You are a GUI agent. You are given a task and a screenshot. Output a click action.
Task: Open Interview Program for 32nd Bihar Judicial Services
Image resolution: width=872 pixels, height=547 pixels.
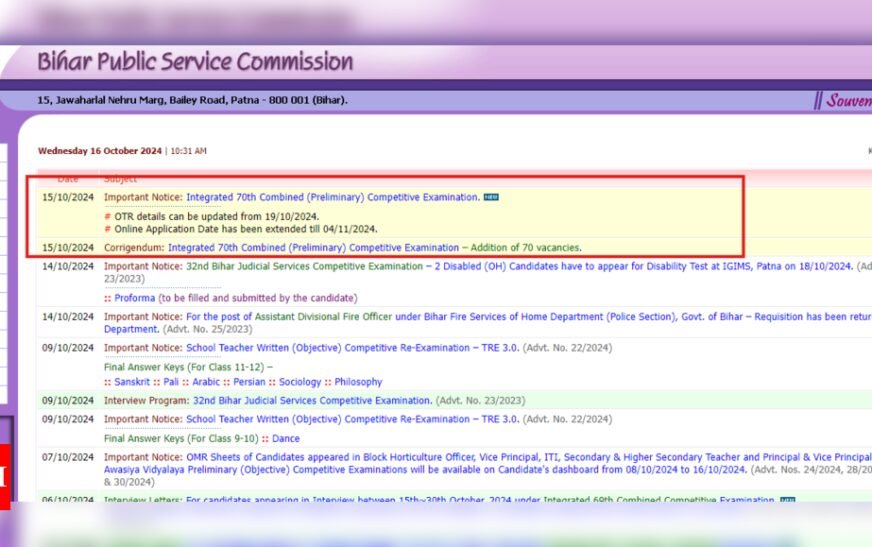(312, 401)
